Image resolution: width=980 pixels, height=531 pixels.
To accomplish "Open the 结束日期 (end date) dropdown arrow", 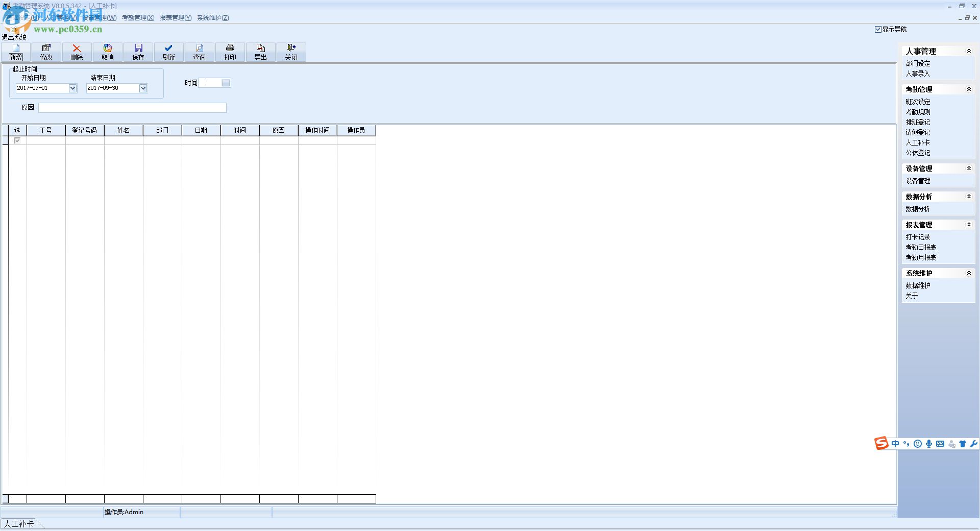I will coord(143,88).
